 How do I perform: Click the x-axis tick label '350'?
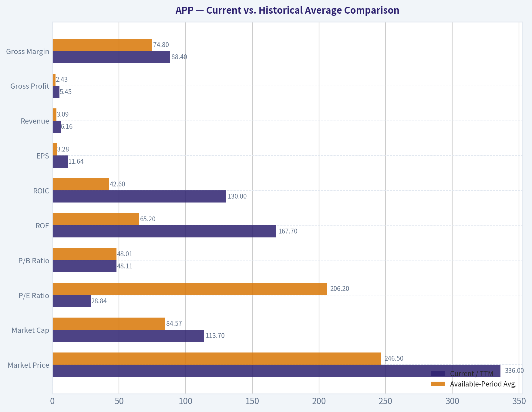(x=519, y=401)
